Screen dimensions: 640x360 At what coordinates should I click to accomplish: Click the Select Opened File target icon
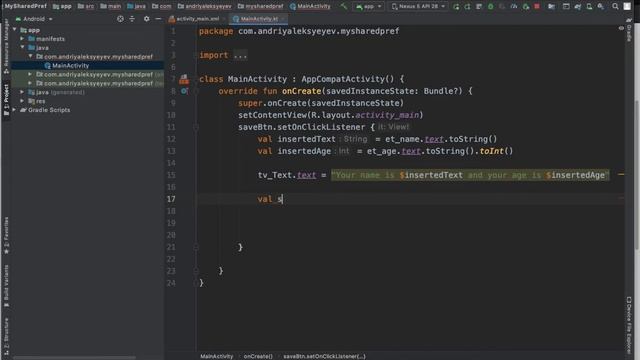pos(120,19)
